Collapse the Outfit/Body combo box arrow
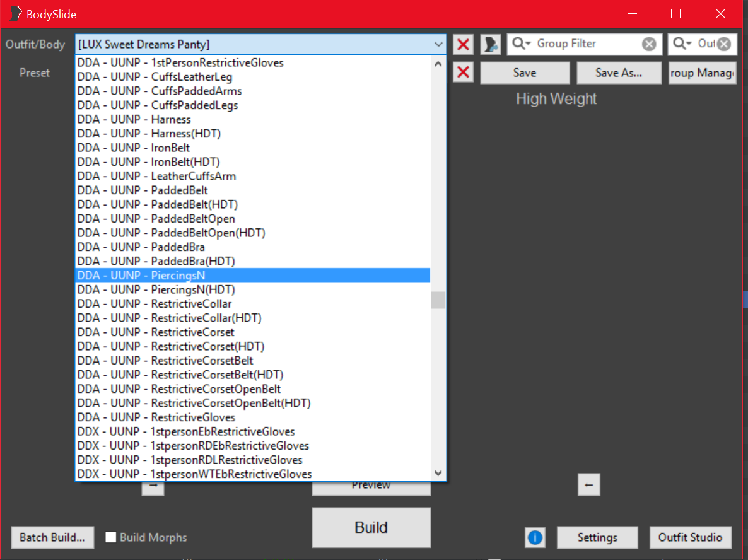Screen dimensions: 748x560 click(438, 44)
